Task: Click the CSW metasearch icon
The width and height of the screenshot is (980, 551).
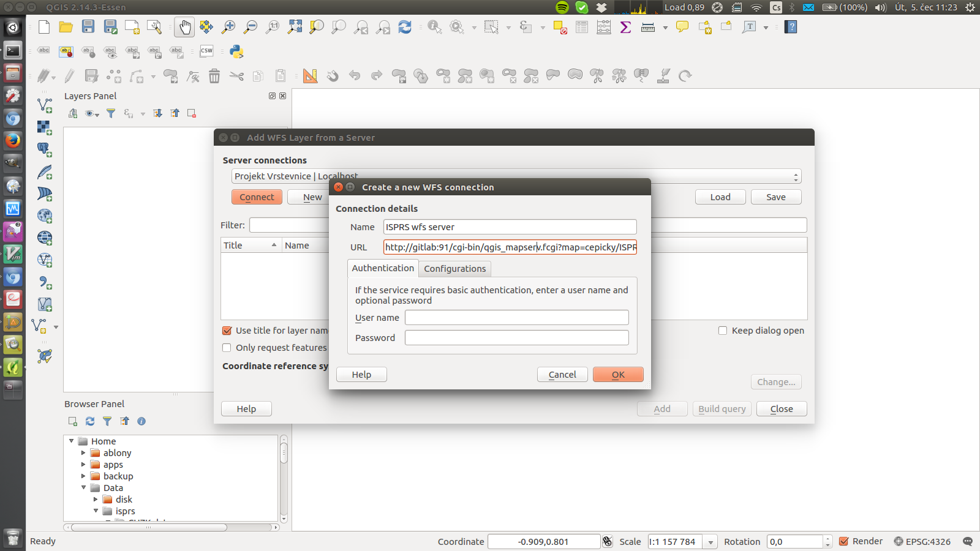Action: (x=206, y=51)
